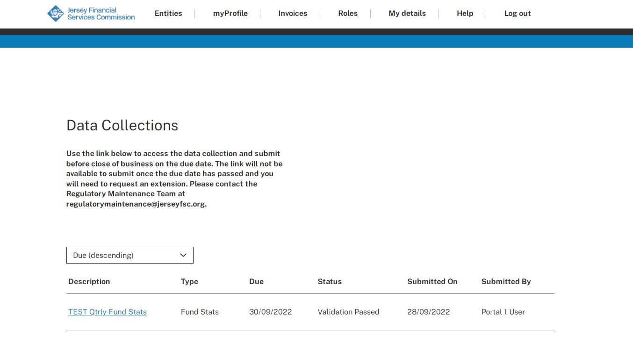Go to myProfile page
Image resolution: width=633 pixels, height=364 pixels.
(x=230, y=14)
